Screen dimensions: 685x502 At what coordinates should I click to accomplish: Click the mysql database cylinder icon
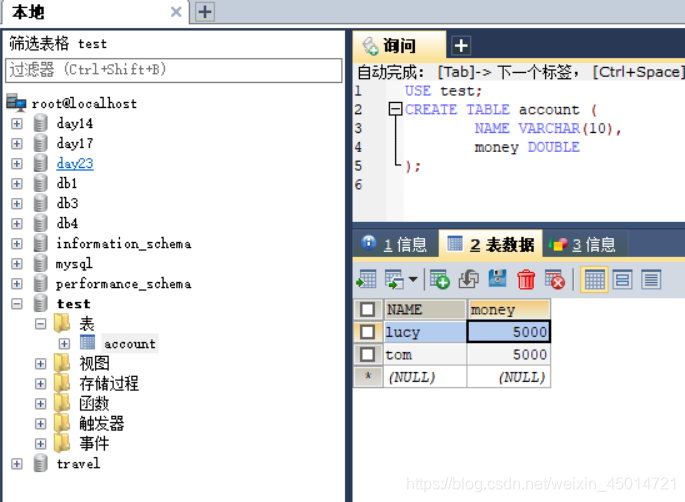coord(41,263)
